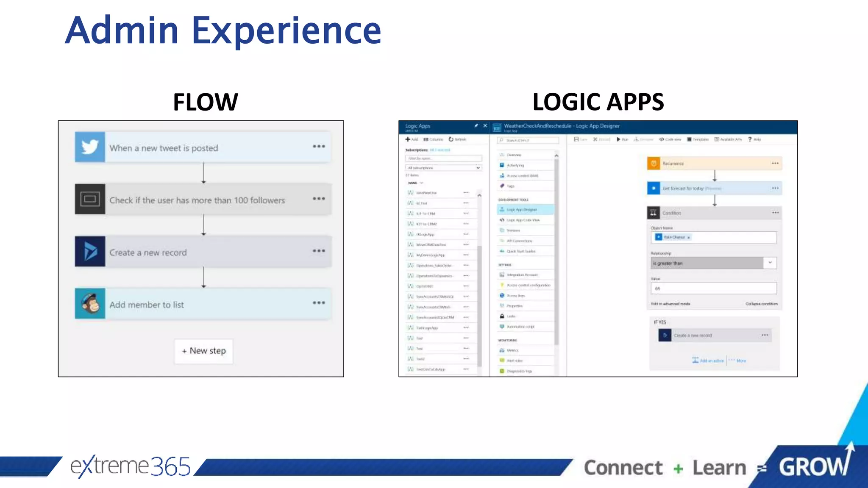The width and height of the screenshot is (868, 488).
Task: Open the 'is greater than' relationship dropdown
Action: click(713, 263)
